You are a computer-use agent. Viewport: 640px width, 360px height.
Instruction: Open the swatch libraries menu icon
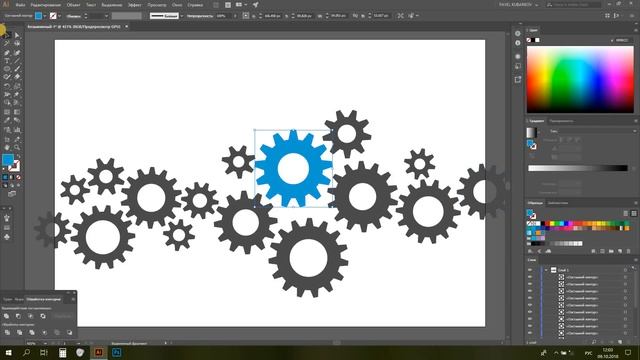[530, 251]
